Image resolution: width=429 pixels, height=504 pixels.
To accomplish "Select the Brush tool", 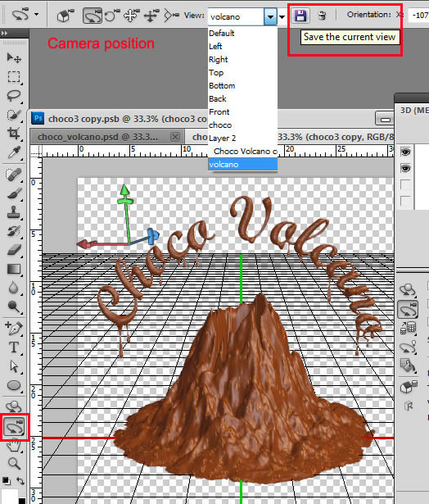I will click(x=14, y=193).
